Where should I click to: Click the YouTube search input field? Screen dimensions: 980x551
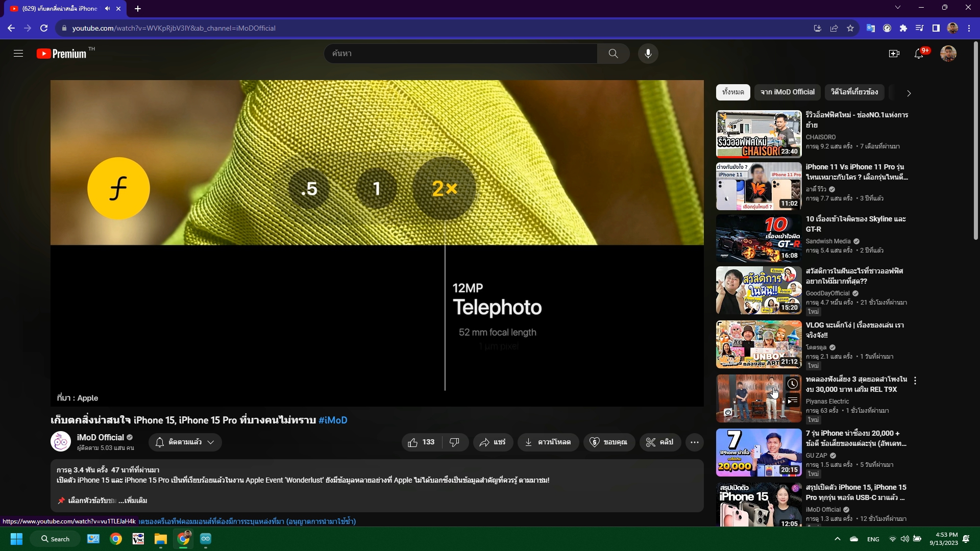[460, 54]
